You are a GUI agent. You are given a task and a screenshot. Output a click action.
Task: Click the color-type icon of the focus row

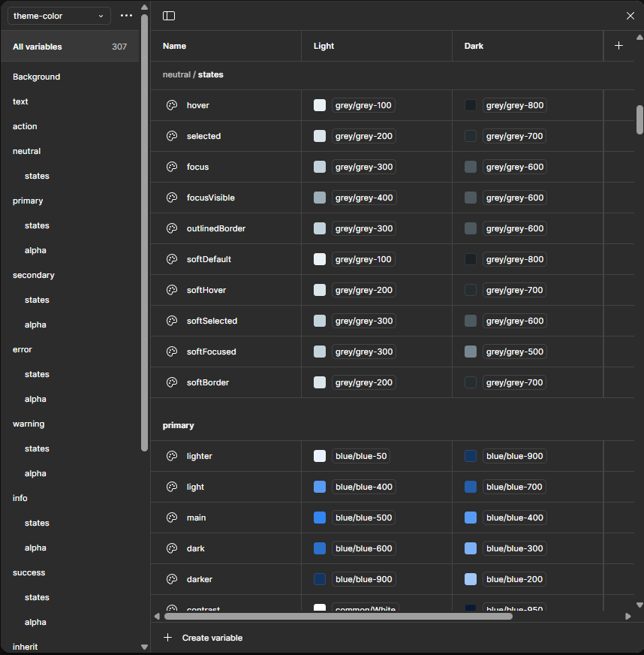172,167
